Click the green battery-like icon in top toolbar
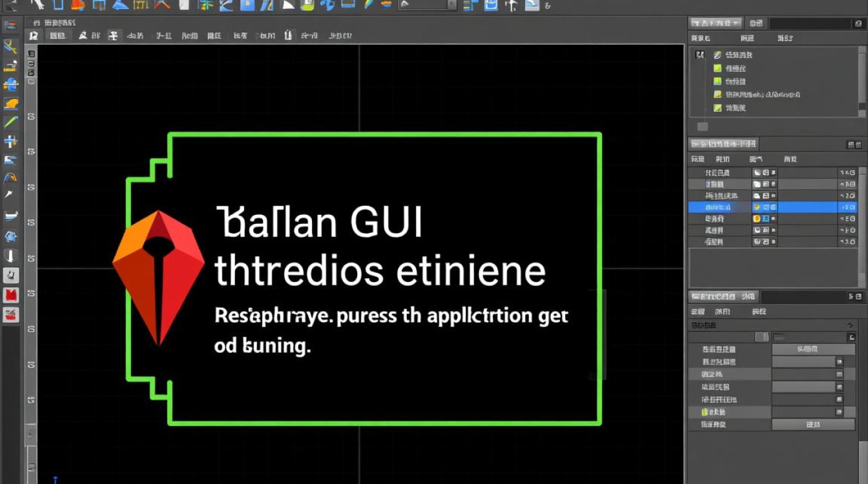Screen dimensions: 868x484 [307, 5]
